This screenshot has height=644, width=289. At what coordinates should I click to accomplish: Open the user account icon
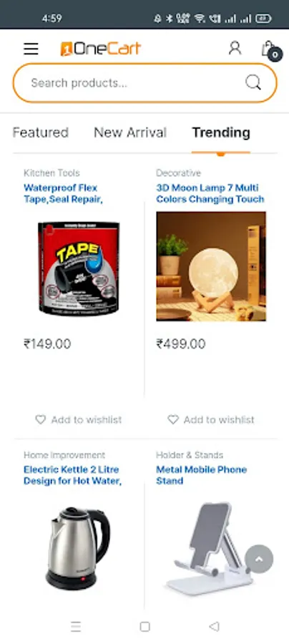point(235,48)
